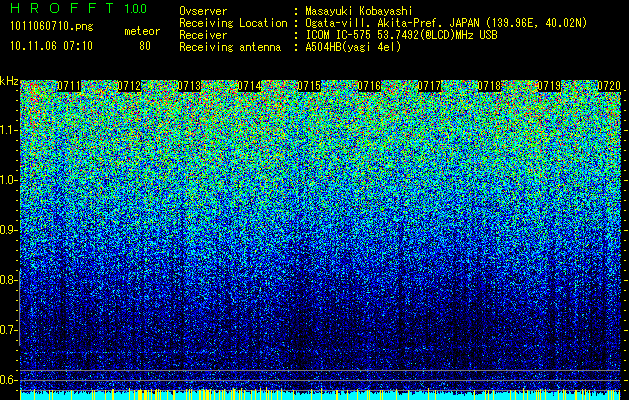Click the 0719 time marker
Screen dimensions: 629x400
click(x=549, y=86)
